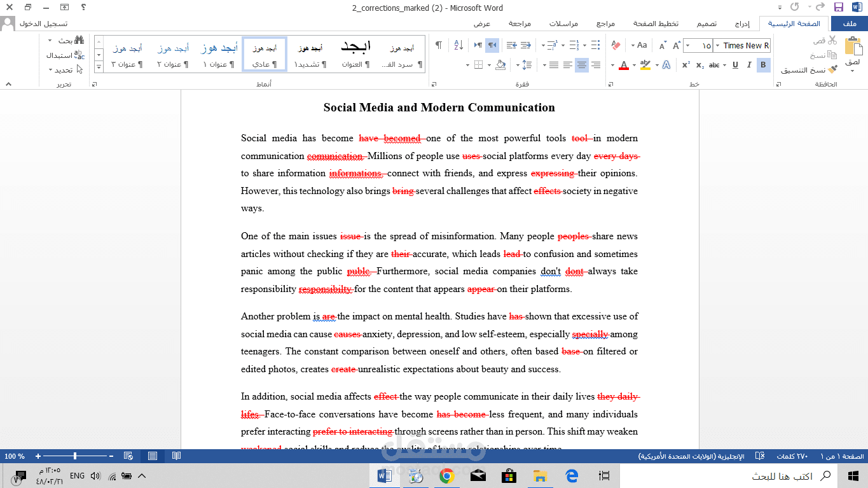This screenshot has width=868, height=488.
Task: Open Chrome from the taskbar
Action: [446, 476]
